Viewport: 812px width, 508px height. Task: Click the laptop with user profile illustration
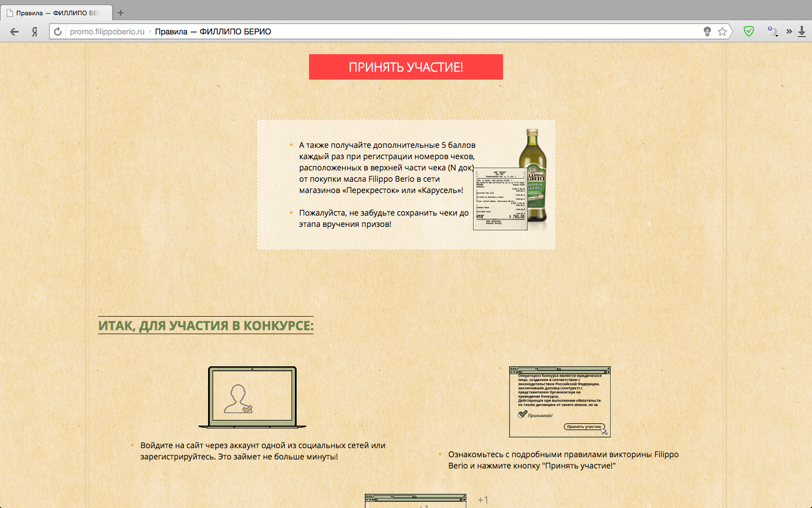[x=252, y=397]
